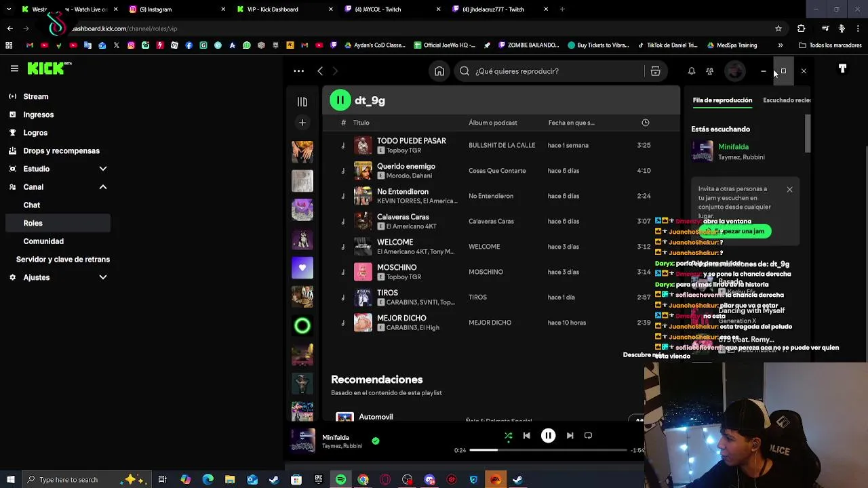Sort the playlist by Título column

click(x=361, y=123)
